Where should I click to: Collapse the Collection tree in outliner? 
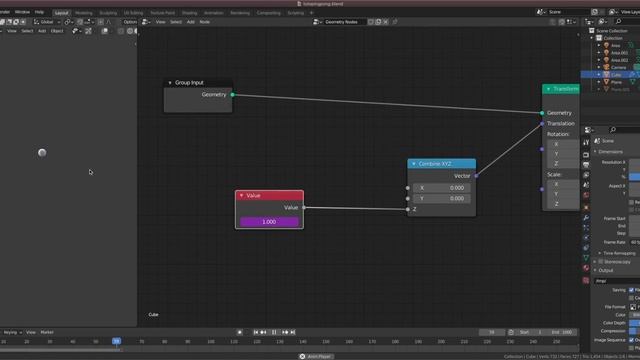(x=592, y=38)
